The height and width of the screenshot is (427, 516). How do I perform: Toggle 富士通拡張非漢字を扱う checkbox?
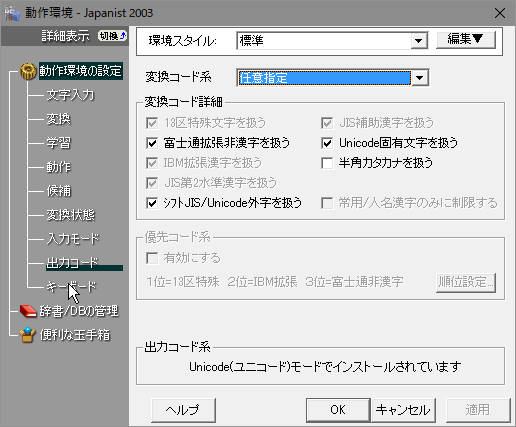tap(152, 143)
